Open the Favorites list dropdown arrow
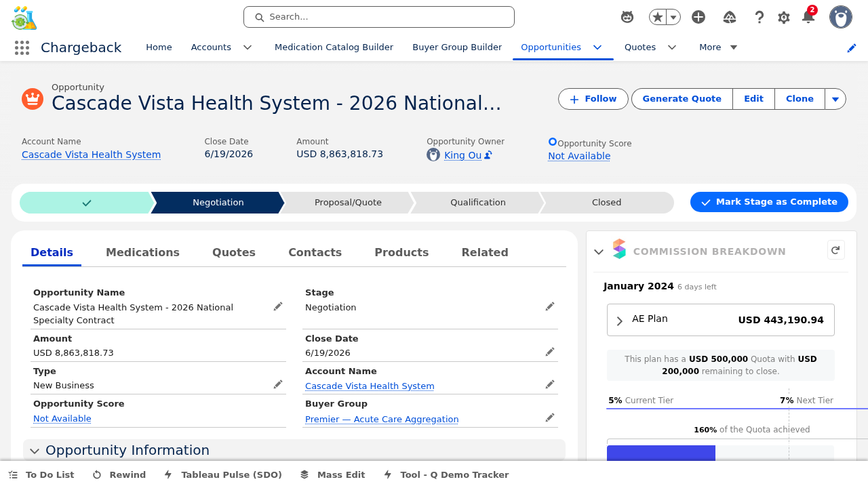The width and height of the screenshot is (868, 488). (673, 17)
